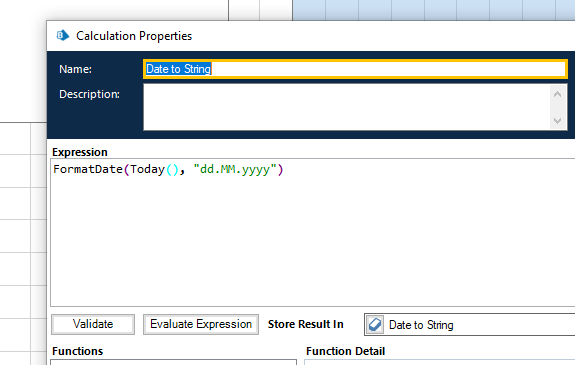The width and height of the screenshot is (575, 365).
Task: Click the Description box up arrow
Action: [x=557, y=94]
